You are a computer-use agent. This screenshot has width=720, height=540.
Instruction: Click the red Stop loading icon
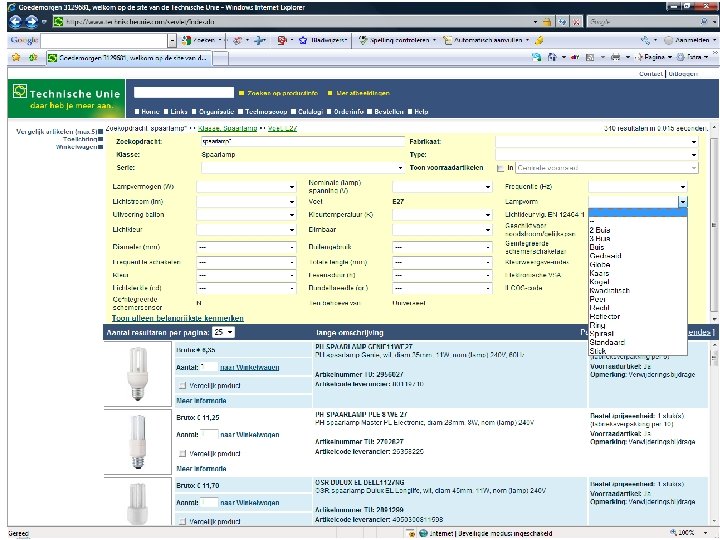(x=576, y=22)
